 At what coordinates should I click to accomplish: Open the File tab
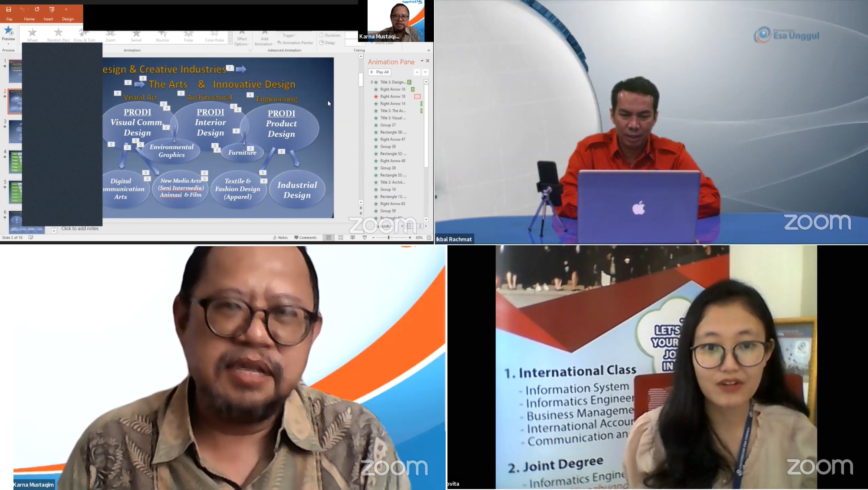point(9,19)
